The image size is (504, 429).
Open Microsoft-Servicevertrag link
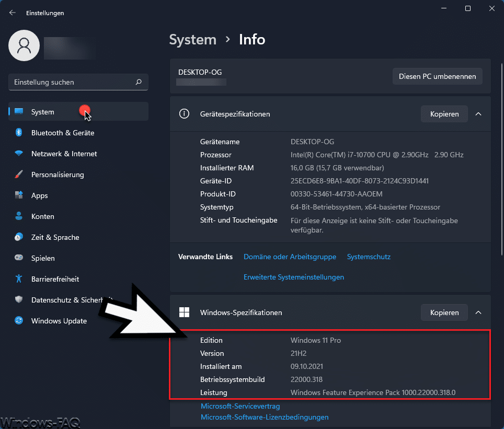point(240,406)
